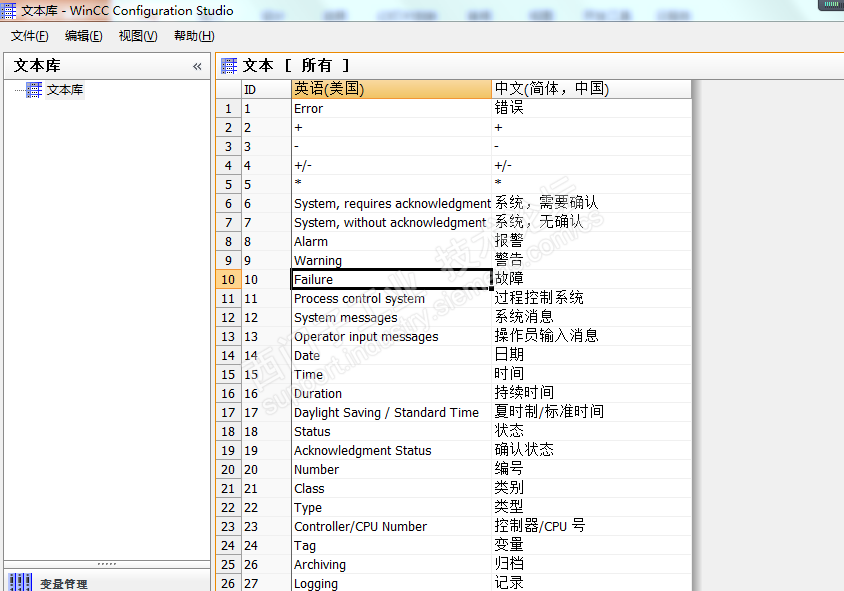Select the 'Alarm' cell
Screen dimensions: 844x591
pos(391,242)
